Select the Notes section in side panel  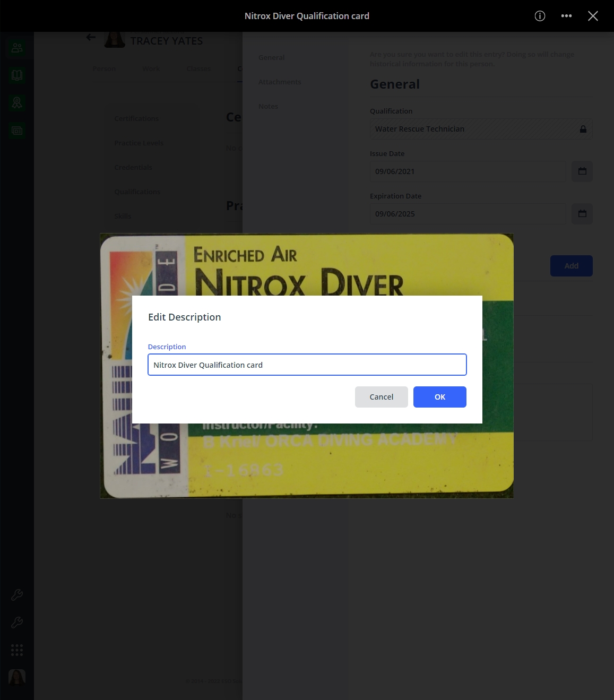[268, 106]
